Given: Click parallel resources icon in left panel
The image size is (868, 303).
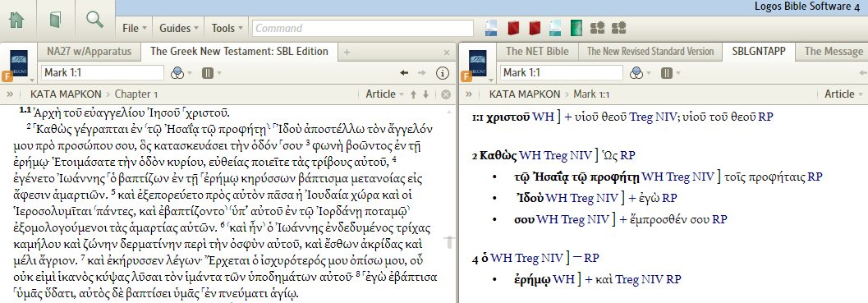Looking at the screenshot, I should (x=207, y=72).
